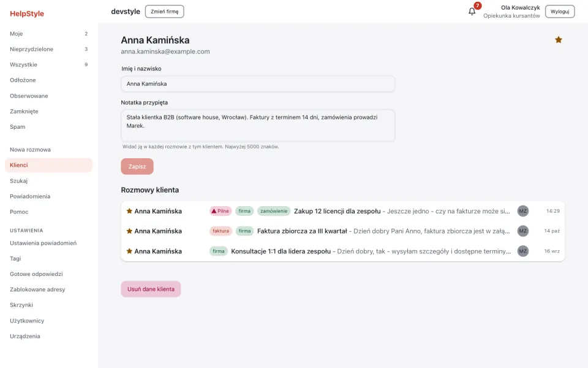Image resolution: width=588 pixels, height=368 pixels.
Task: Open Wszystkie conversations
Action: (x=49, y=64)
